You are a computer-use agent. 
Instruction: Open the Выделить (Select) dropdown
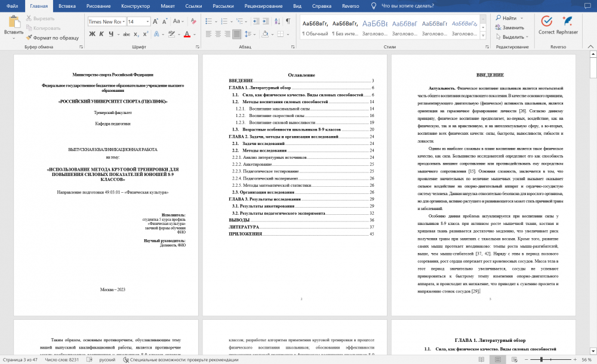pyautogui.click(x=512, y=37)
